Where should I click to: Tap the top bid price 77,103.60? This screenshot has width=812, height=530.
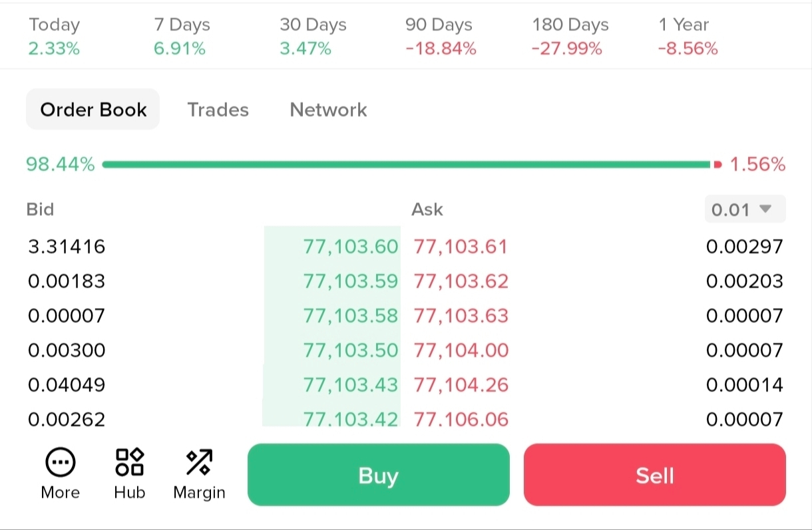pyautogui.click(x=350, y=247)
